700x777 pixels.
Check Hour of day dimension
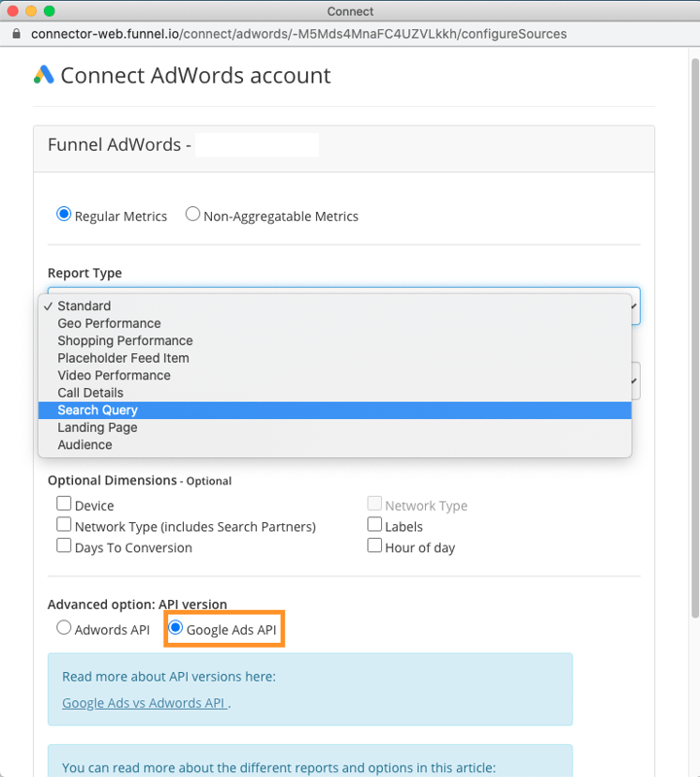click(374, 546)
